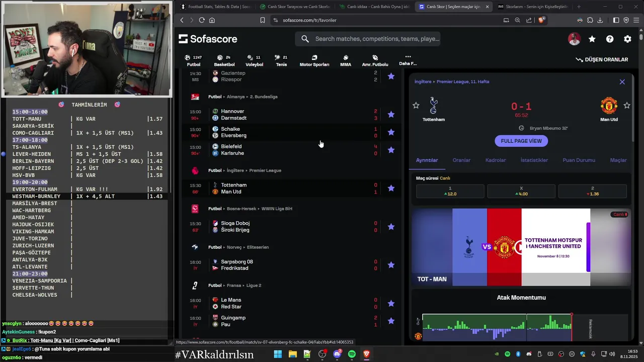Open the Sloga Doboj match row
The width and height of the screenshot is (644, 362).
coord(292,227)
